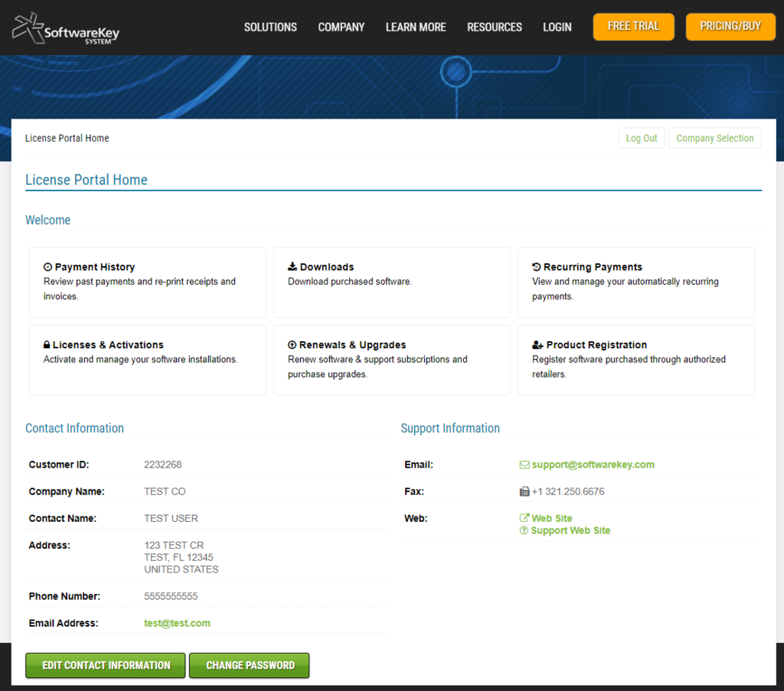784x691 pixels.
Task: Select LEARN MORE in the navigation bar
Action: click(x=416, y=27)
